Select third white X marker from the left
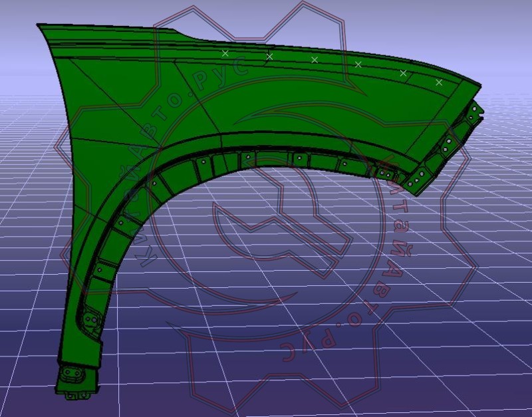 point(315,60)
